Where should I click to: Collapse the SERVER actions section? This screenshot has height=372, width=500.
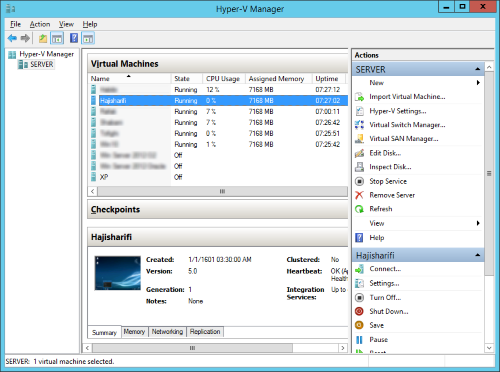click(x=478, y=69)
